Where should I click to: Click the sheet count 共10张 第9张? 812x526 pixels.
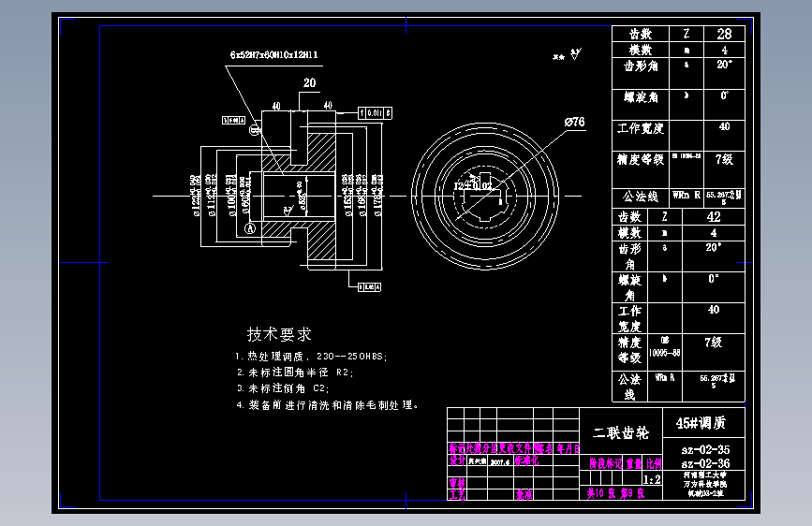point(615,493)
